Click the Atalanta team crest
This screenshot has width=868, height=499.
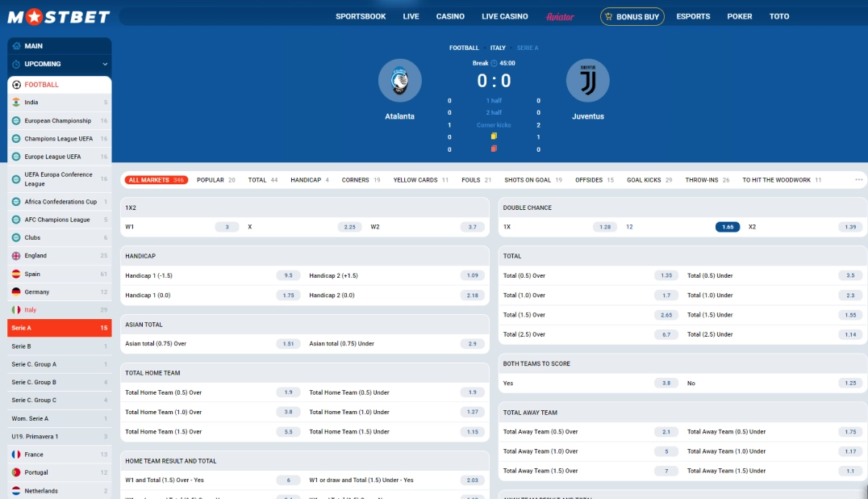399,81
